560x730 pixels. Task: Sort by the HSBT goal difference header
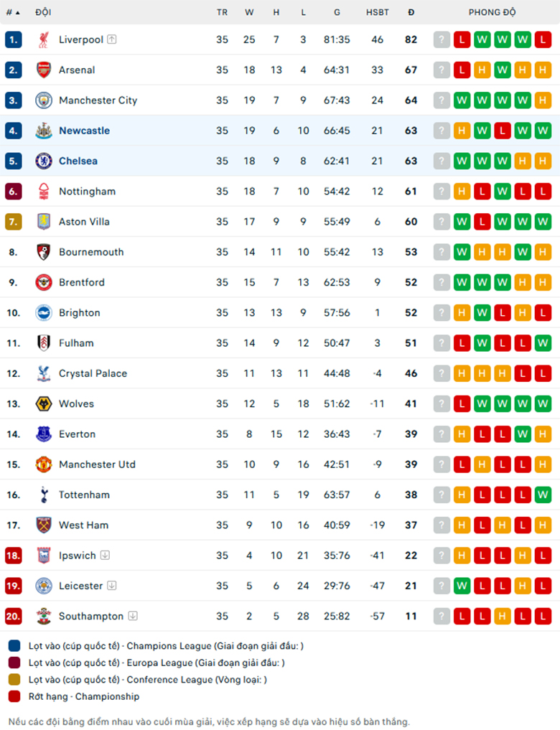coord(377,13)
